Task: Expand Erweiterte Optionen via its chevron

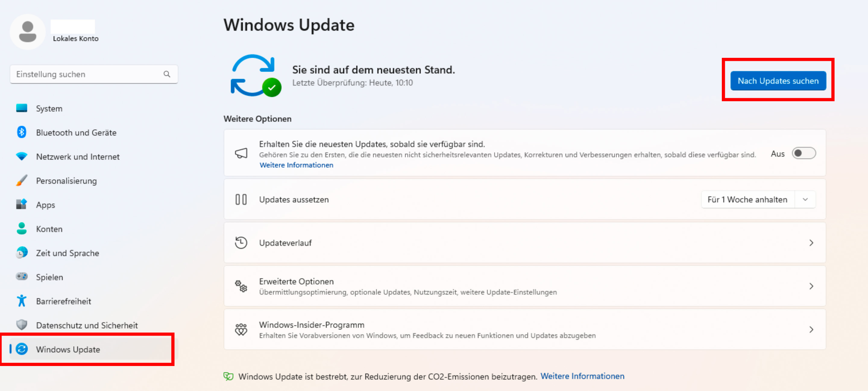Action: pyautogui.click(x=811, y=286)
